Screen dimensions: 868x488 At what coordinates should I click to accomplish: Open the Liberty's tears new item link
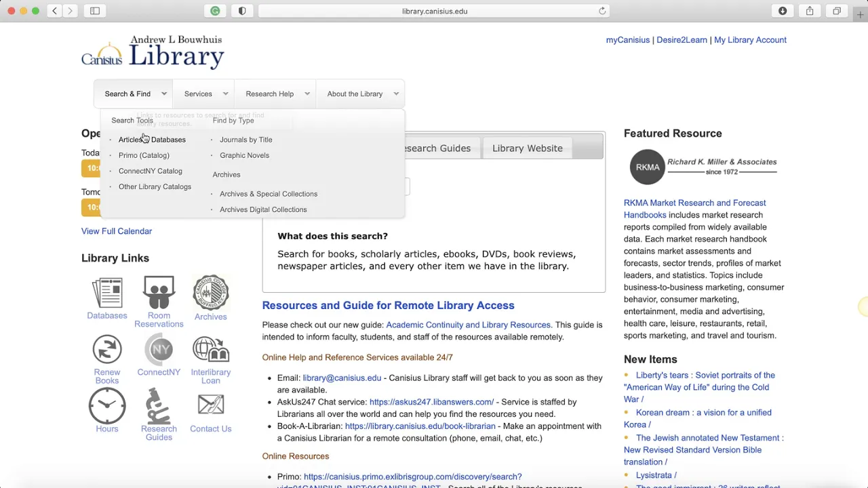click(698, 387)
